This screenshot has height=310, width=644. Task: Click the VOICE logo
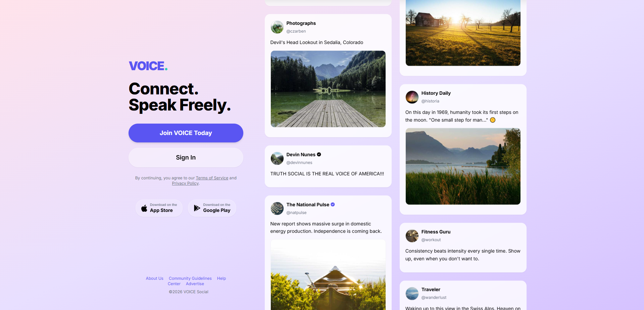click(148, 66)
